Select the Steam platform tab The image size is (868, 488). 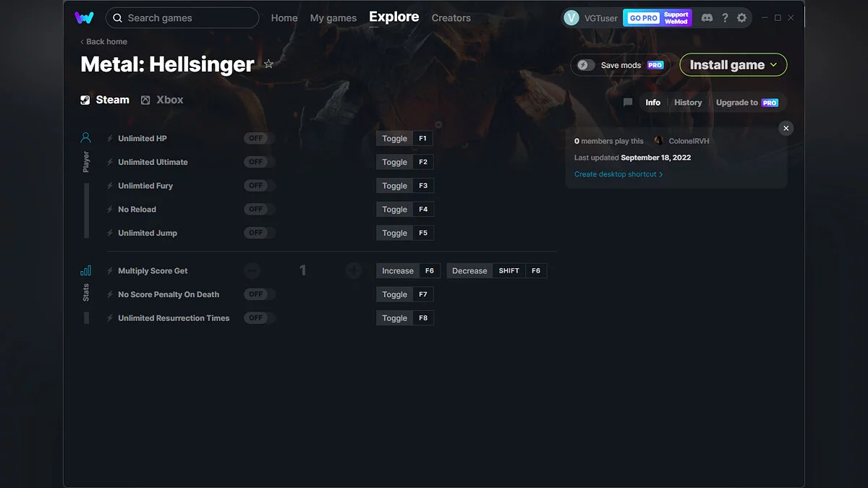(106, 100)
